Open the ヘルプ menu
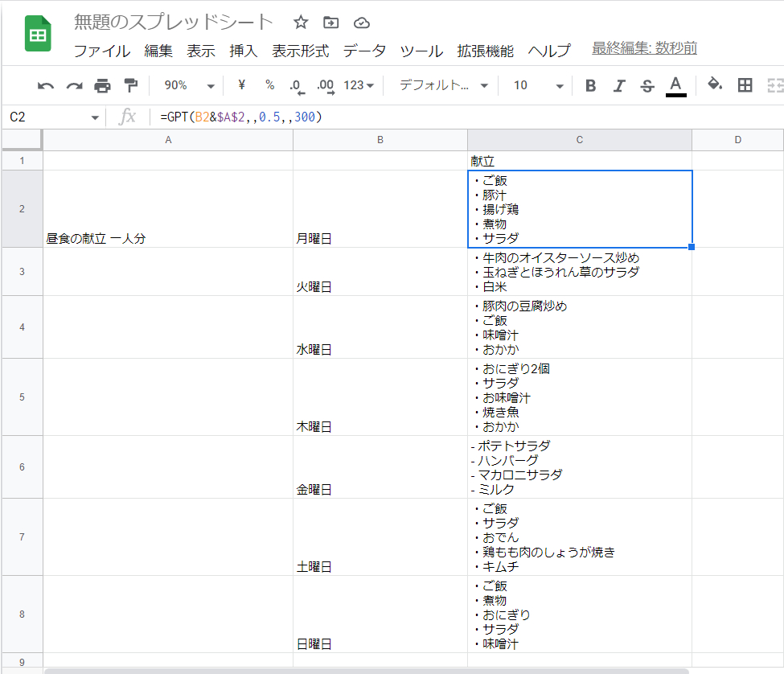784x674 pixels. [549, 51]
